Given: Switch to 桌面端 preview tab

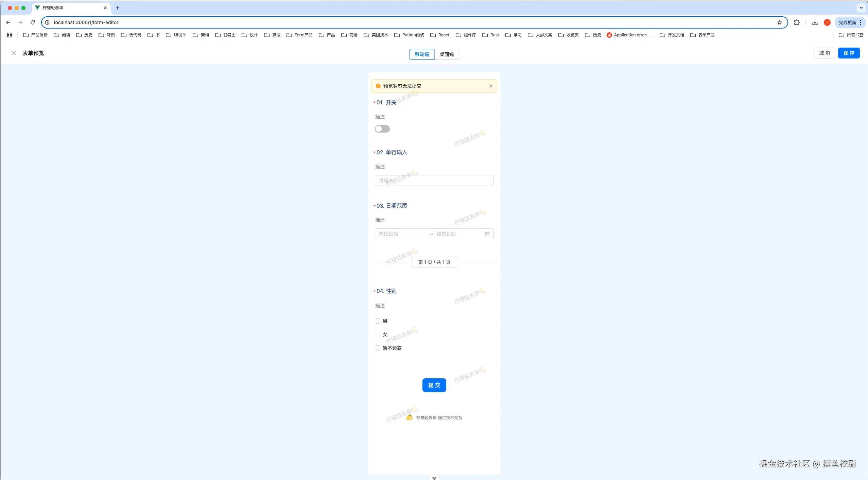Looking at the screenshot, I should point(446,54).
